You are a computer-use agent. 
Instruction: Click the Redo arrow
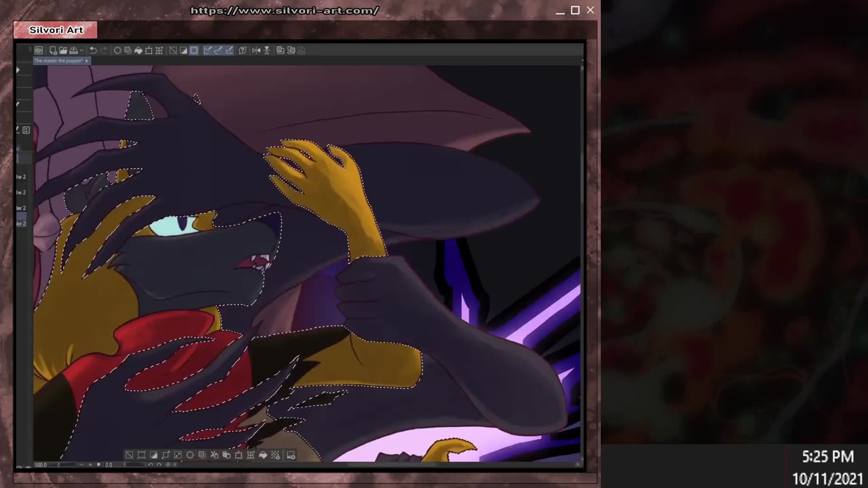click(x=104, y=50)
